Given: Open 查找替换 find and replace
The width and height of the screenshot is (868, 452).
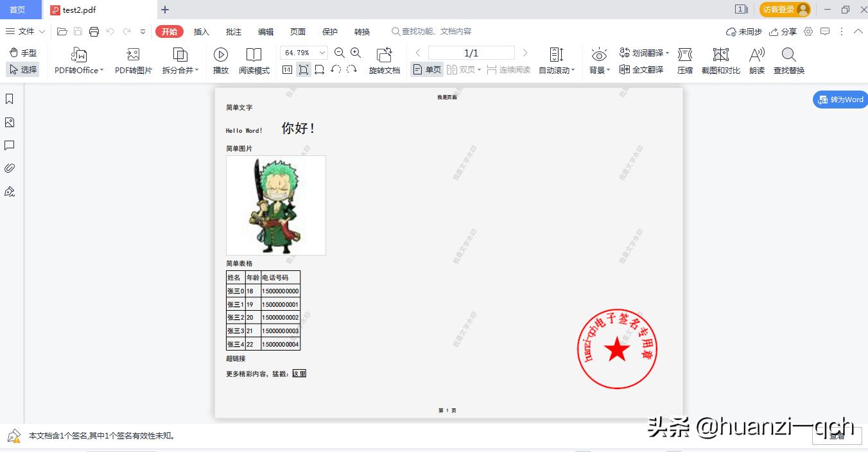Looking at the screenshot, I should (x=788, y=61).
